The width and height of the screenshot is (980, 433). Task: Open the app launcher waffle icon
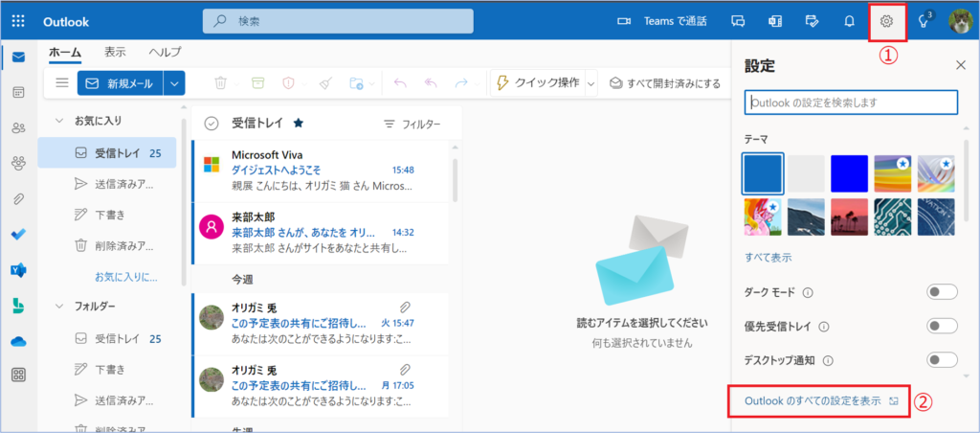19,21
